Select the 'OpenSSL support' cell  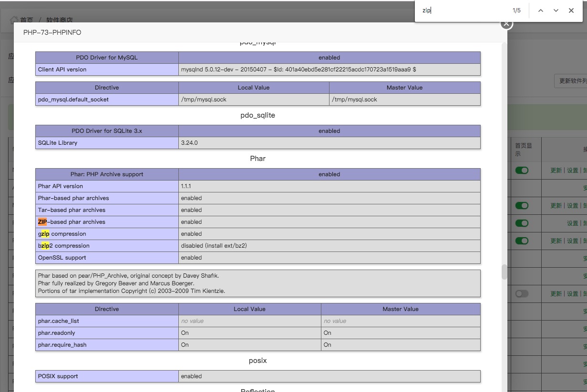107,258
